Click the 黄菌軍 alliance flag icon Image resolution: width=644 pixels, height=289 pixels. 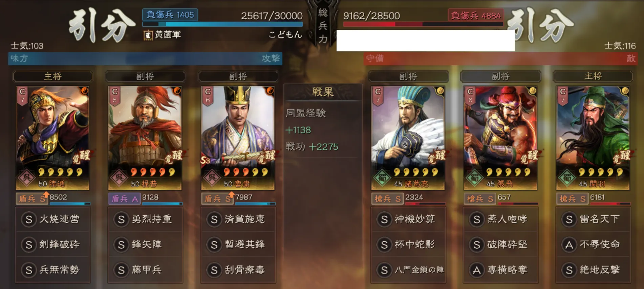[x=148, y=35]
